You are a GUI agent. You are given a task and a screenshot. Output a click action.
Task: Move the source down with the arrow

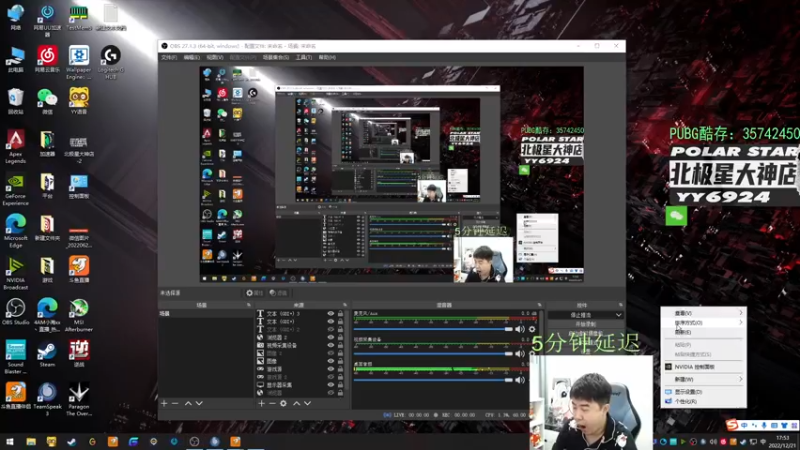pos(307,403)
